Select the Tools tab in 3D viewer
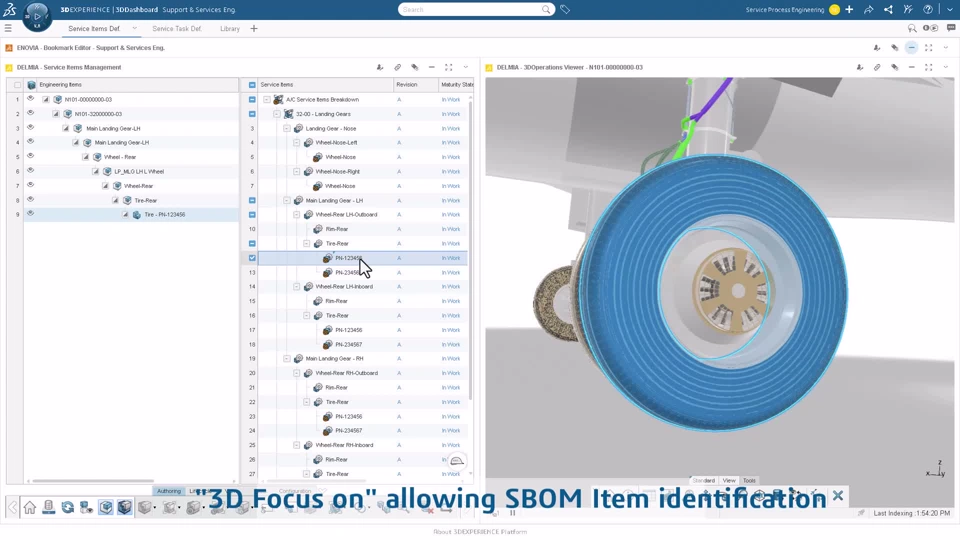The width and height of the screenshot is (960, 540). (x=749, y=481)
